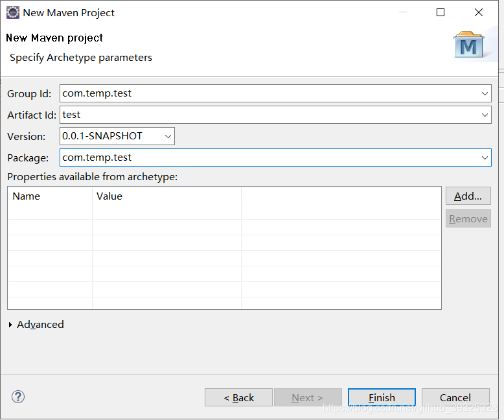Click the Next > button

point(308,397)
